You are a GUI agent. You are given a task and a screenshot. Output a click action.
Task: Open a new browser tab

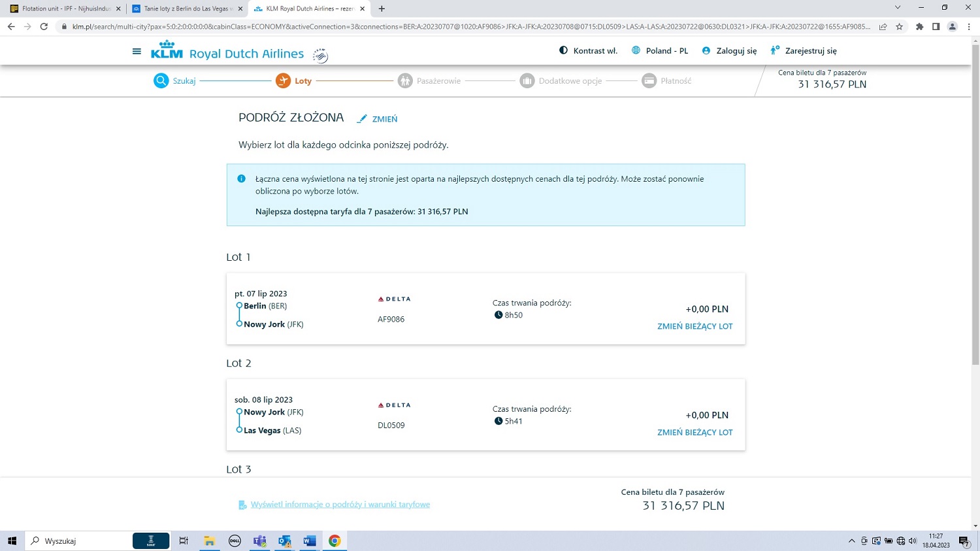pos(382,8)
